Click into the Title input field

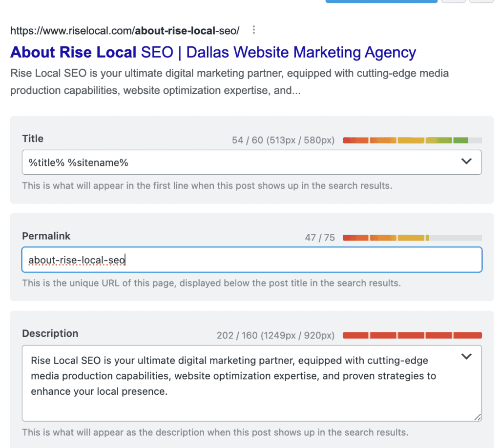[234, 162]
